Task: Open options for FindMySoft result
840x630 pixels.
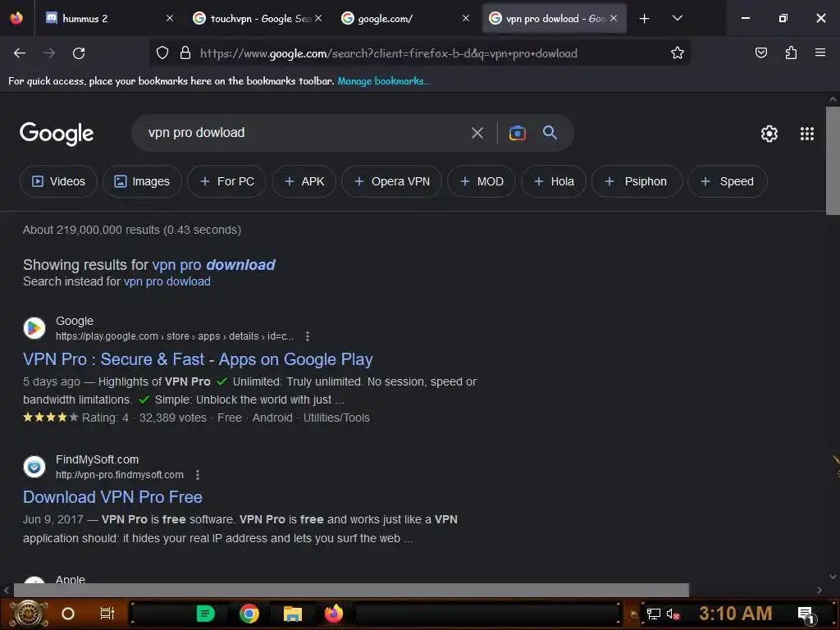Action: [197, 475]
